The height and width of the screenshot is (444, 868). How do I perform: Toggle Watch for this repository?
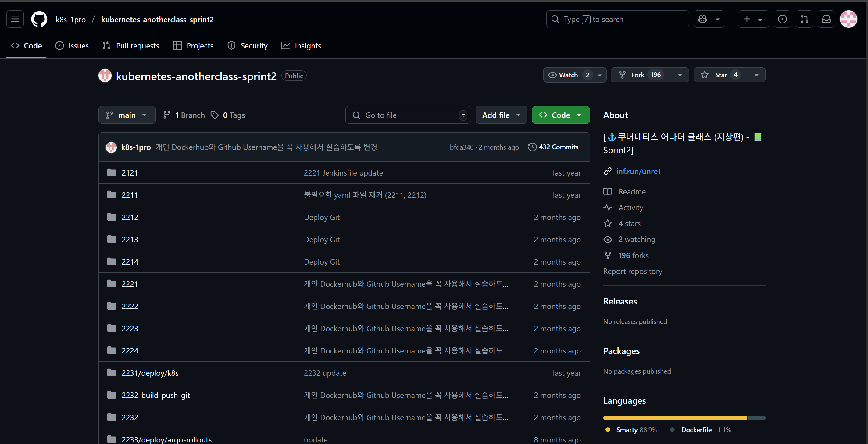coord(568,75)
